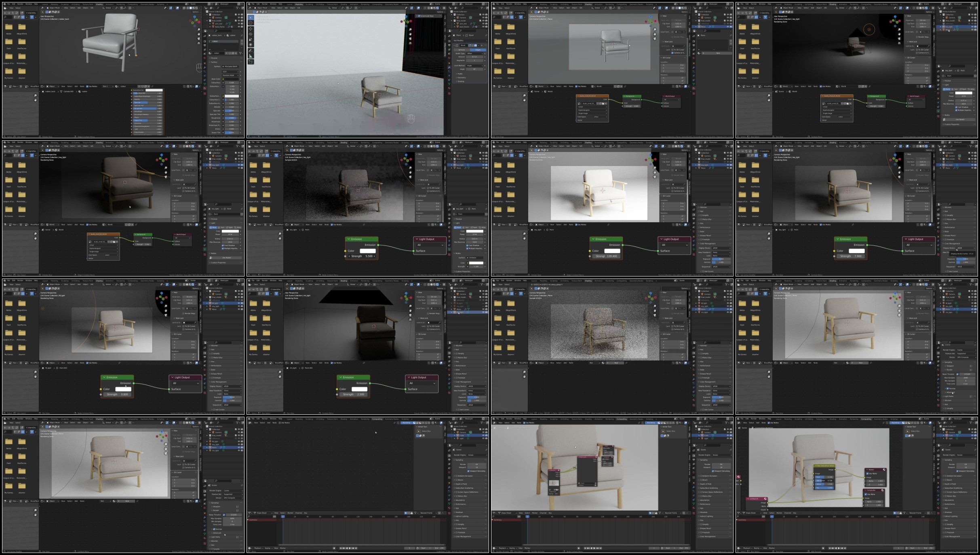The height and width of the screenshot is (555, 980).
Task: Toggle Screencast Keys checkbox in Modeling workspace frame
Action: coord(419,16)
